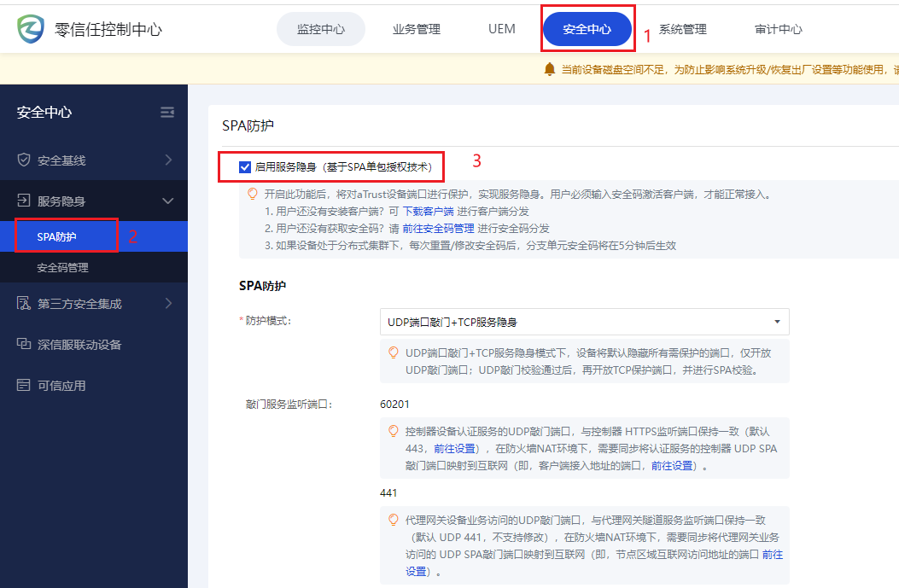Click the 敲门服务监听端口 label

tap(289, 404)
